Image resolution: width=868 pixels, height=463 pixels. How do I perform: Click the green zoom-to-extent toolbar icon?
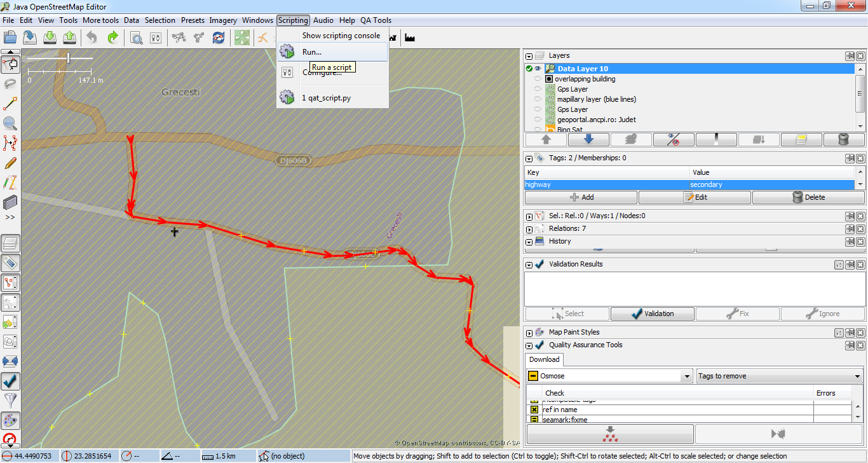[x=241, y=38]
